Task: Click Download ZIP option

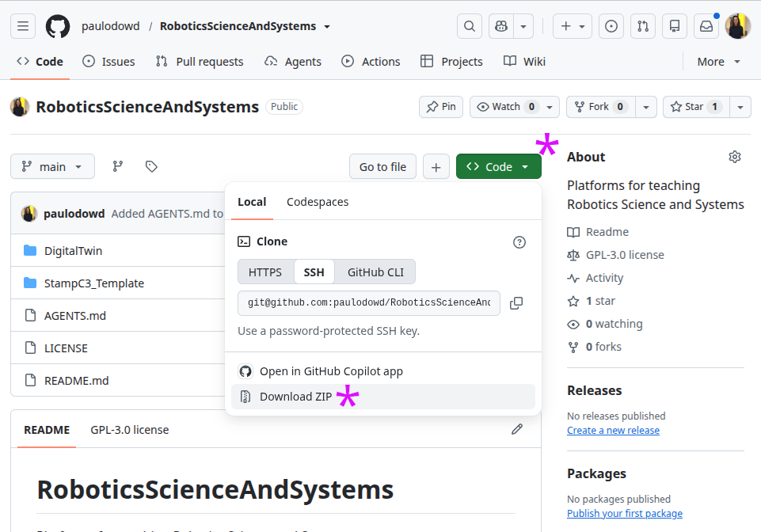Action: pyautogui.click(x=383, y=397)
